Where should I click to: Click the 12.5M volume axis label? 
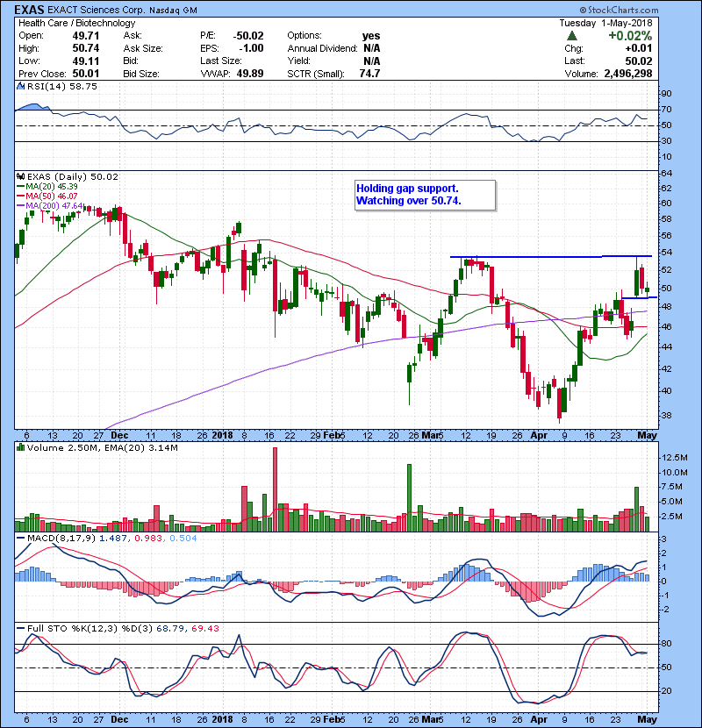(674, 457)
